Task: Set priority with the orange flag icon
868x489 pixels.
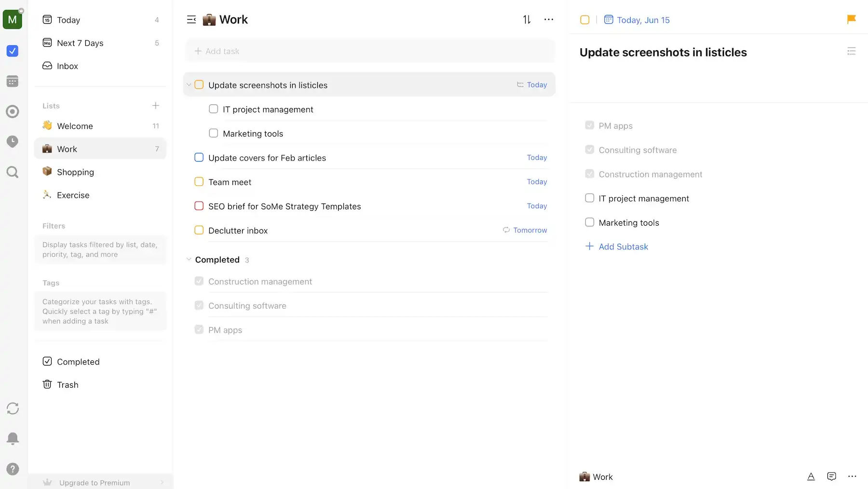Action: (852, 19)
